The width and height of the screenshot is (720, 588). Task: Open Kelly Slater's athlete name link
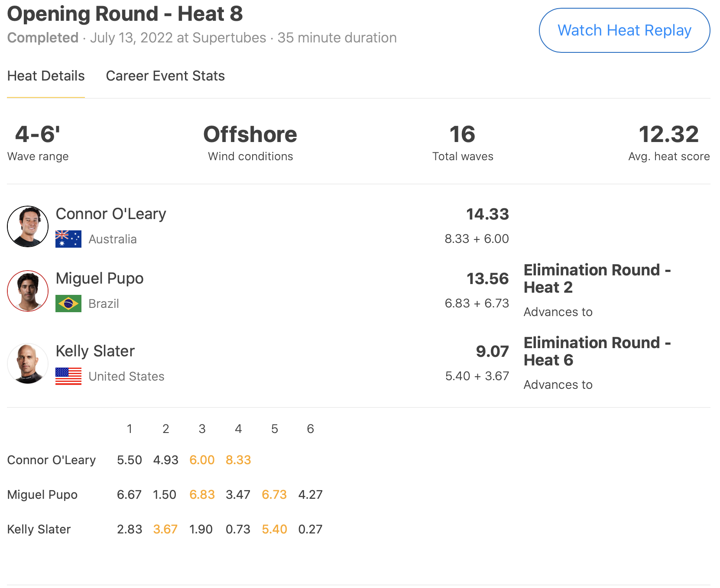[95, 351]
